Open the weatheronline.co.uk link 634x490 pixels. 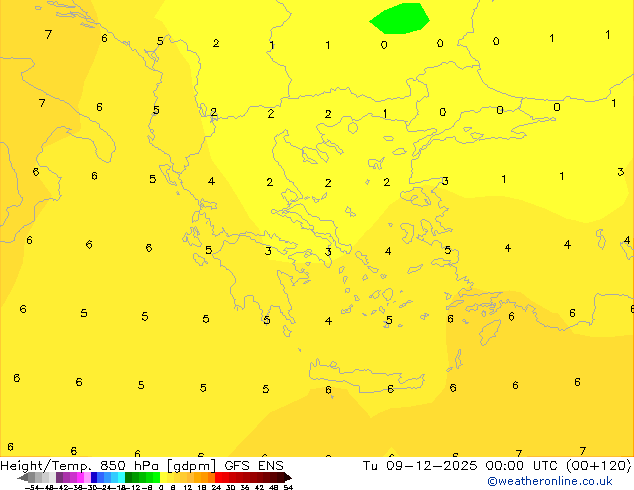[x=550, y=481]
